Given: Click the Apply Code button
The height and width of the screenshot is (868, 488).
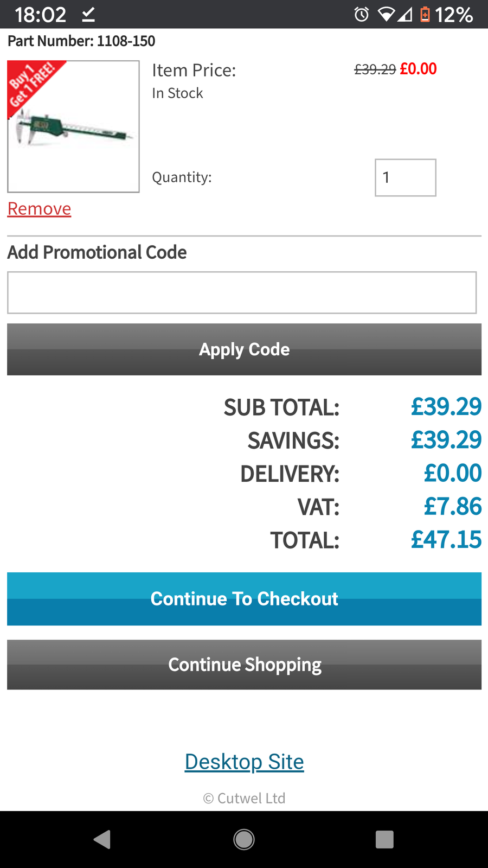Looking at the screenshot, I should 244,349.
